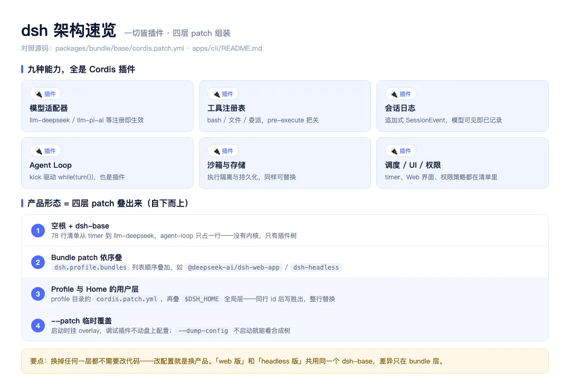Select the 会话日志 card title
The height and width of the screenshot is (392, 570).
(x=400, y=108)
